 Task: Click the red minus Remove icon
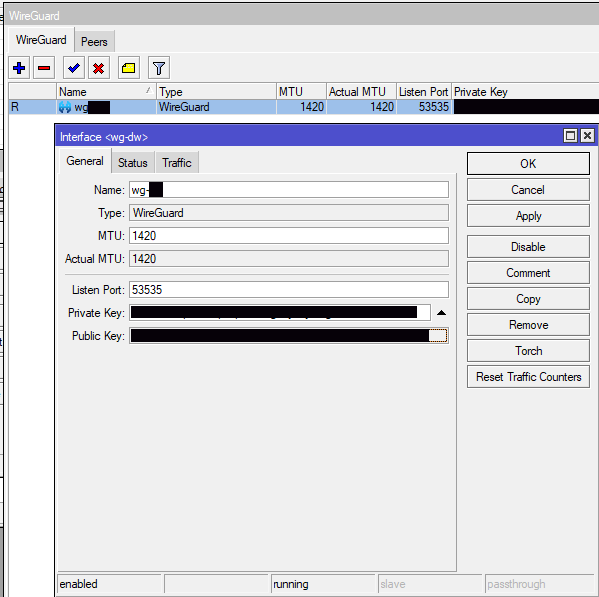click(x=44, y=68)
